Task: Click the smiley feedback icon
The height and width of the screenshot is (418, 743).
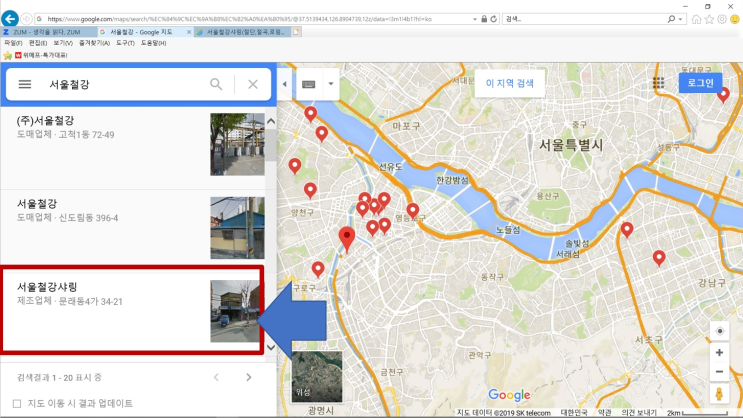Action: tap(734, 19)
